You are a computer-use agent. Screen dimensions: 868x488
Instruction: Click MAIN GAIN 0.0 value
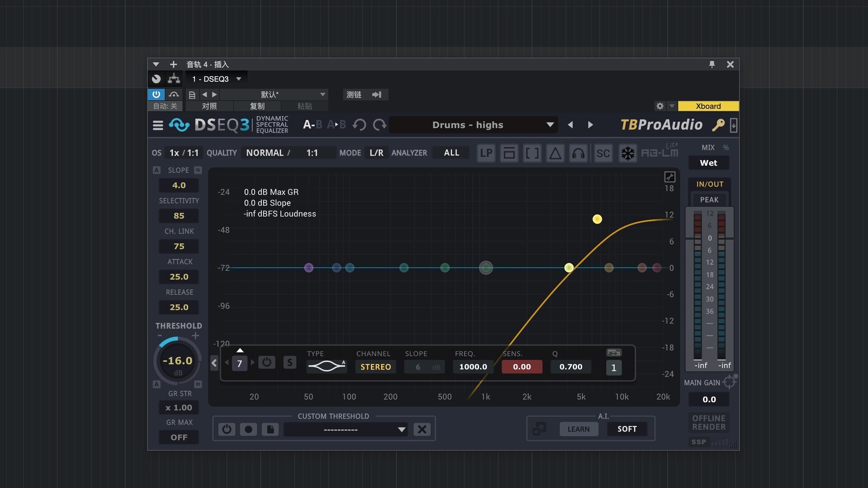[709, 399]
